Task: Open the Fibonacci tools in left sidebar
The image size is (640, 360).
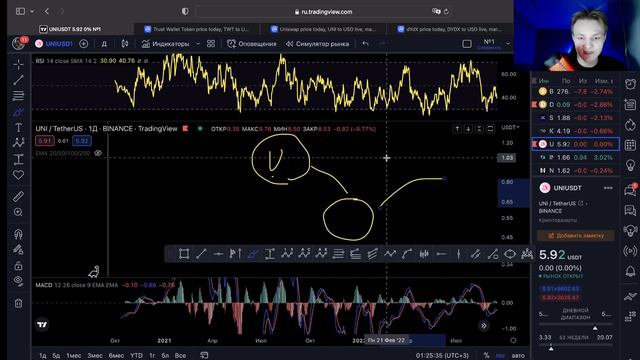Action: (18, 96)
